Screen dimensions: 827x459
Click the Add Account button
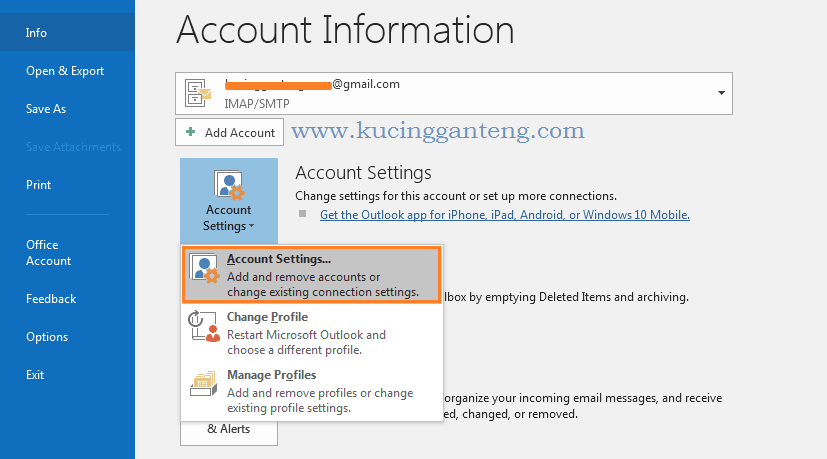[229, 132]
